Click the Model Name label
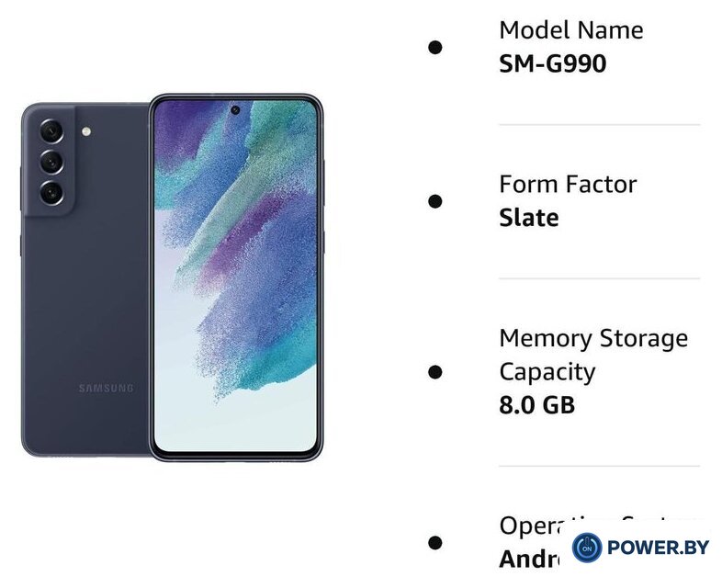Screen dimensions: 722x588 click(571, 30)
